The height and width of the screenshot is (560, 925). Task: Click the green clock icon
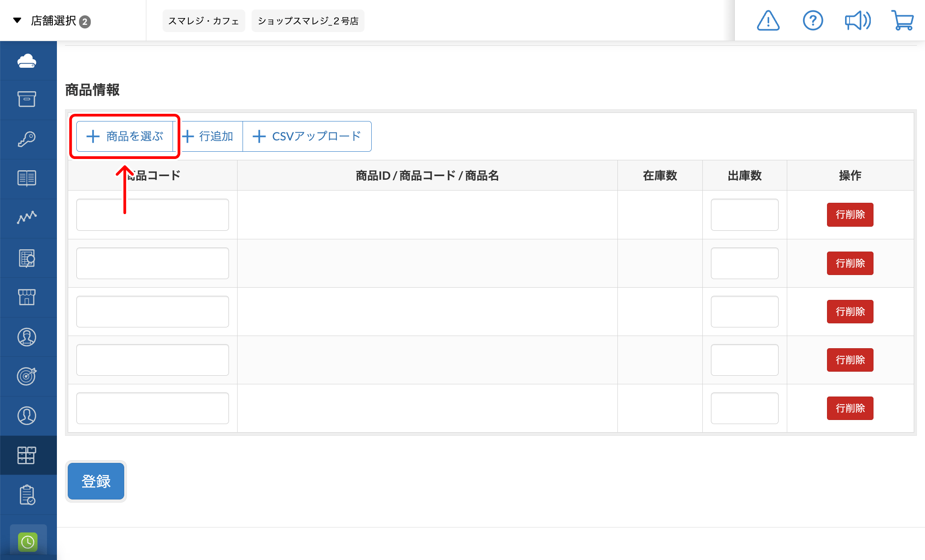(x=28, y=541)
